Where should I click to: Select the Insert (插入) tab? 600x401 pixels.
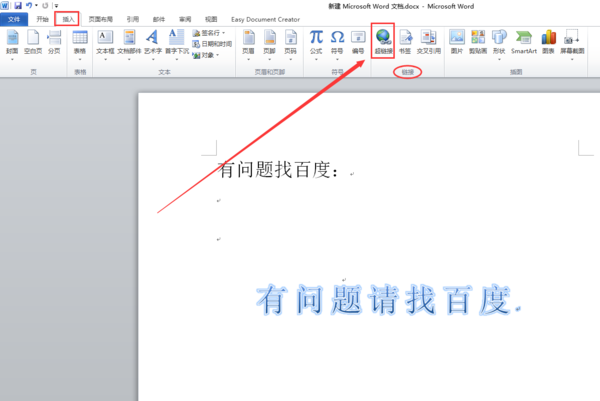[x=68, y=19]
